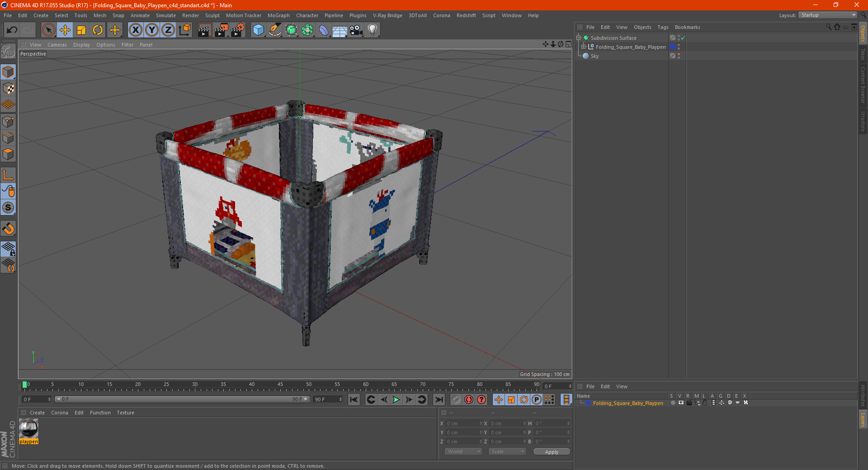The height and width of the screenshot is (470, 868).
Task: Click Make Editable icon in left sidebar
Action: [x=8, y=52]
